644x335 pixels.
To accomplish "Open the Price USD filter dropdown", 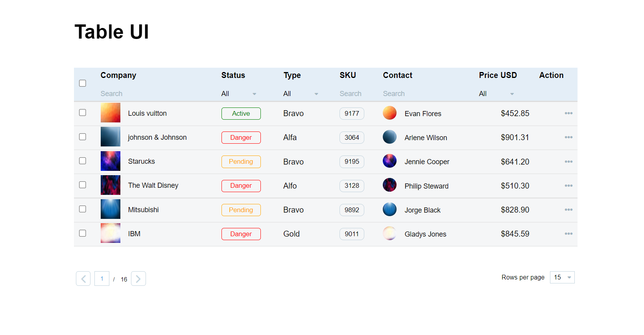I will 497,94.
